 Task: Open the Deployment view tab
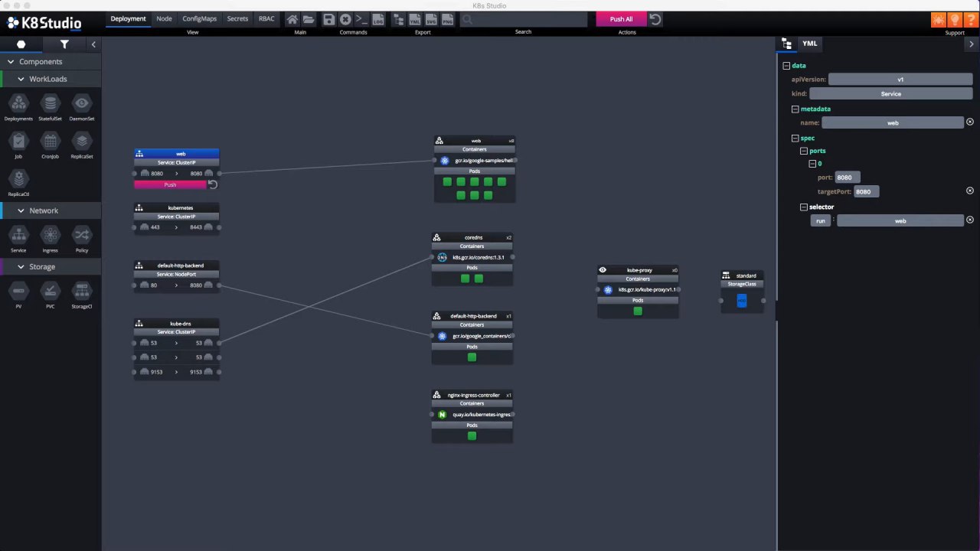point(128,19)
